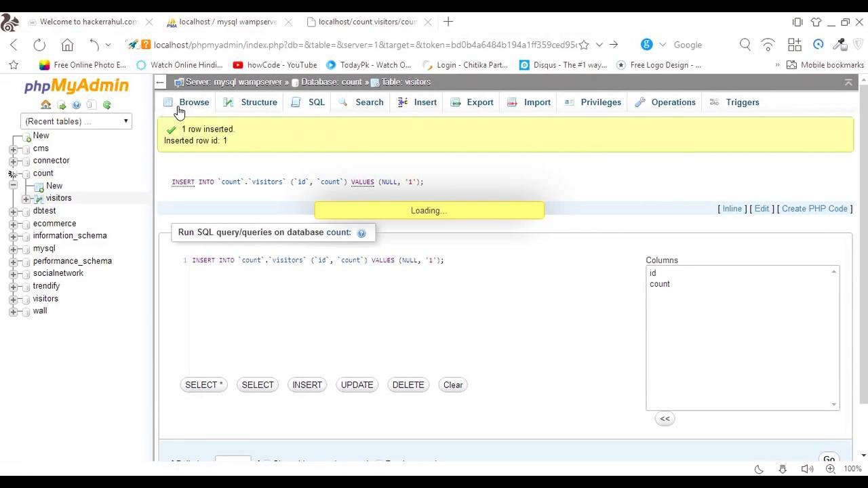Click the Server: mysql wampserver breadcrumb
This screenshot has height=488, width=868.
point(234,82)
